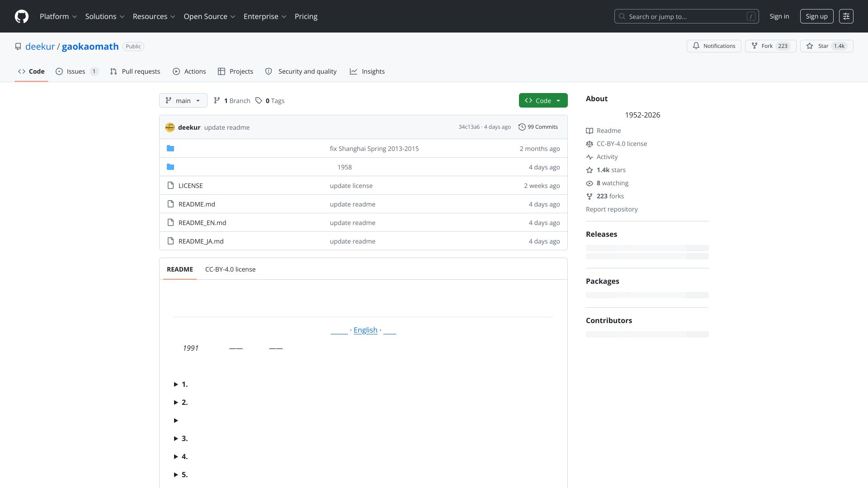This screenshot has width=868, height=488.
Task: Click Report repository link
Action: [x=612, y=209]
